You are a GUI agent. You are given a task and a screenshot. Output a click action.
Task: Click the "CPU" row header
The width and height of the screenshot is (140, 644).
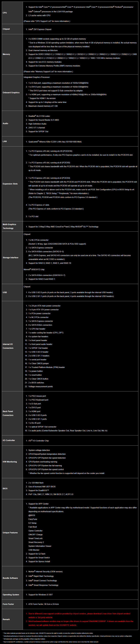click(x=5, y=13)
